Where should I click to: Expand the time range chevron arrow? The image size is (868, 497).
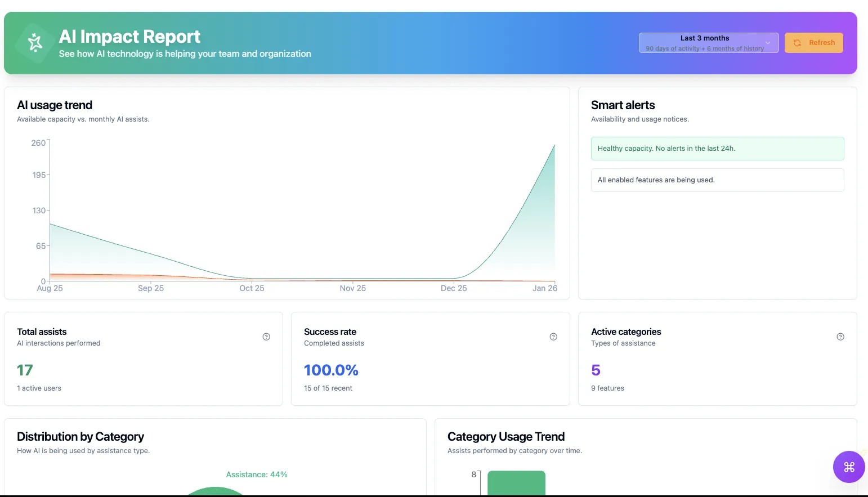(768, 43)
